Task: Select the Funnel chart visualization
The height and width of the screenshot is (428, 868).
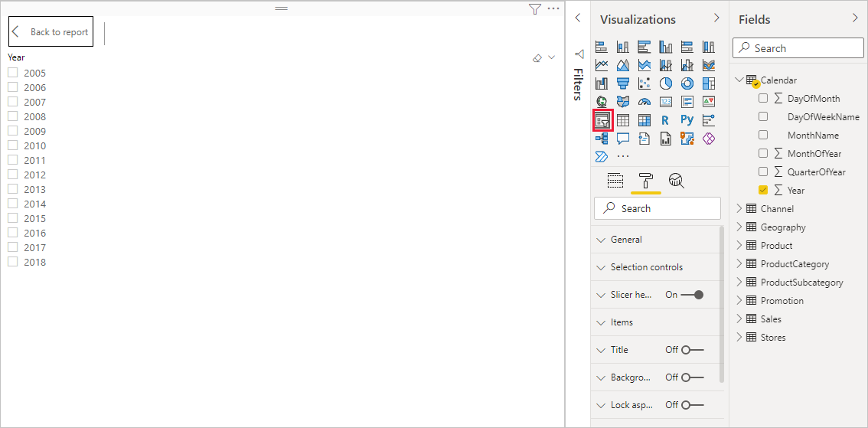Action: [x=623, y=83]
